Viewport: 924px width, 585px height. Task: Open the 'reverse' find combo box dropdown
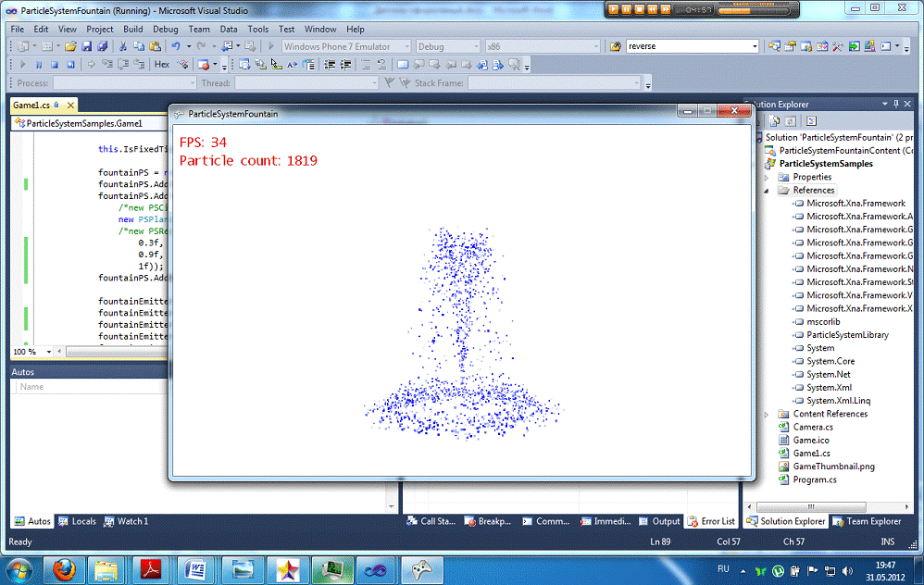(x=755, y=46)
